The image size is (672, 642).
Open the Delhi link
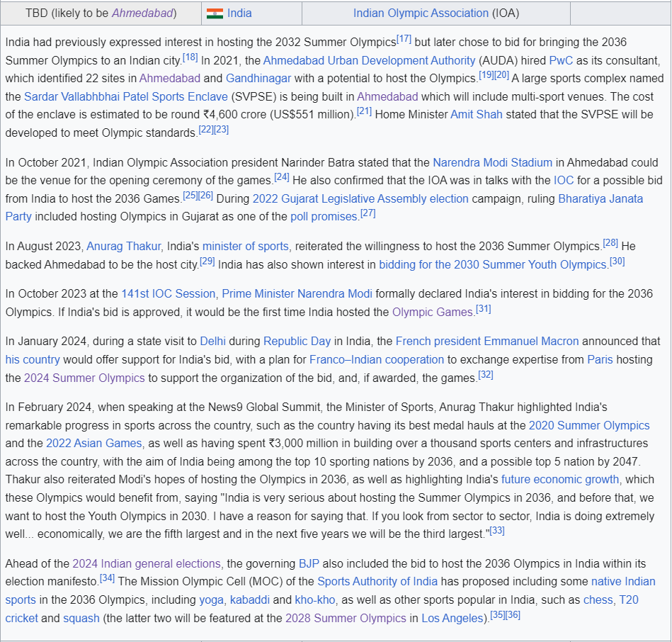tap(212, 342)
